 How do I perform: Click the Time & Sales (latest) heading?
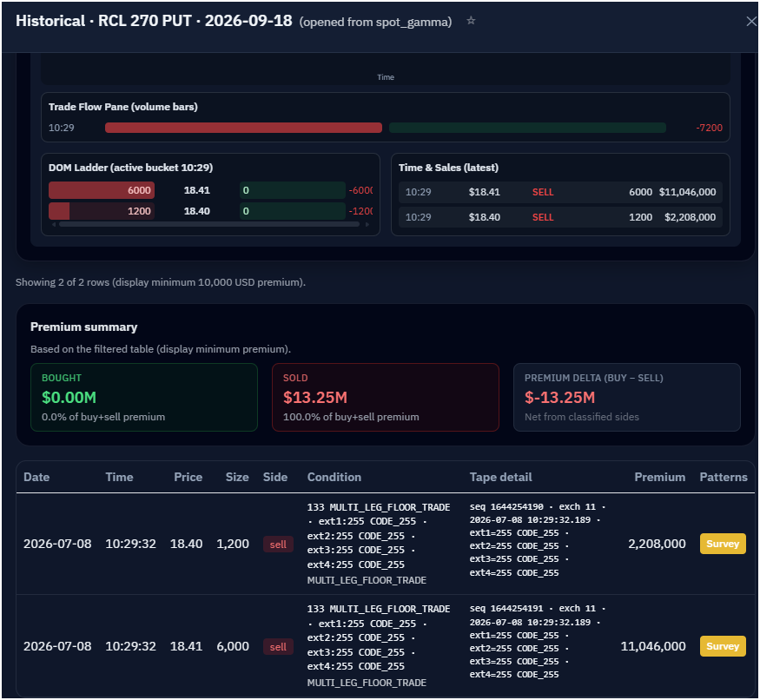[x=448, y=168]
